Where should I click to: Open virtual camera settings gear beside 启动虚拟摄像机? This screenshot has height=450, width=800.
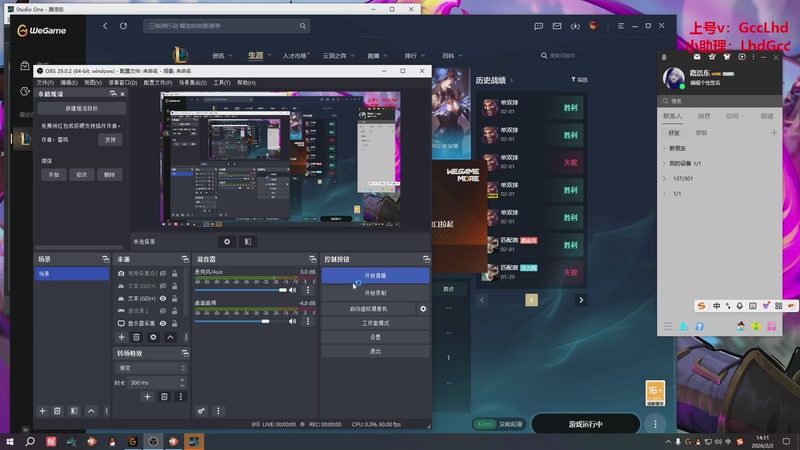tap(423, 309)
